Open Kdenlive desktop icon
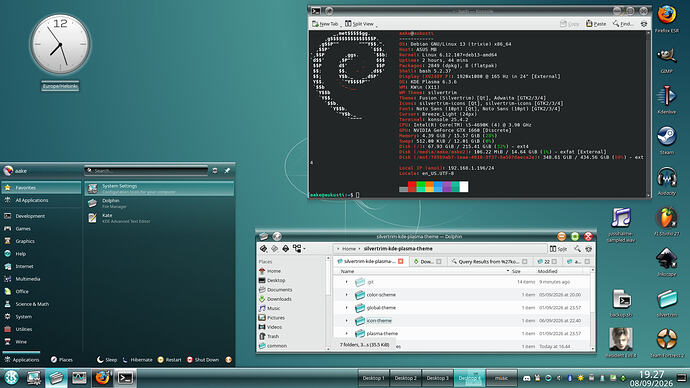690x388 pixels. [667, 96]
